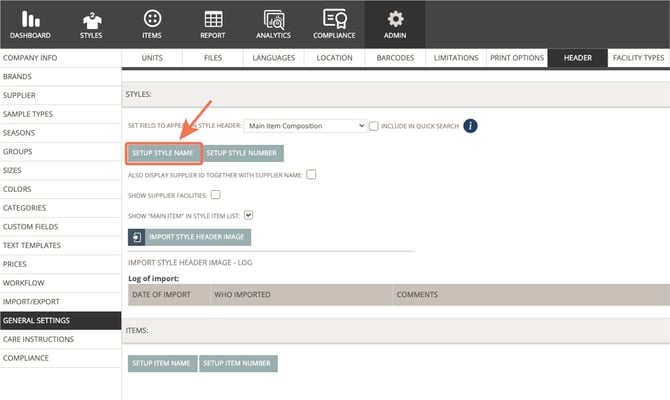Open the Dashboard icon in top navigation

coord(30,19)
